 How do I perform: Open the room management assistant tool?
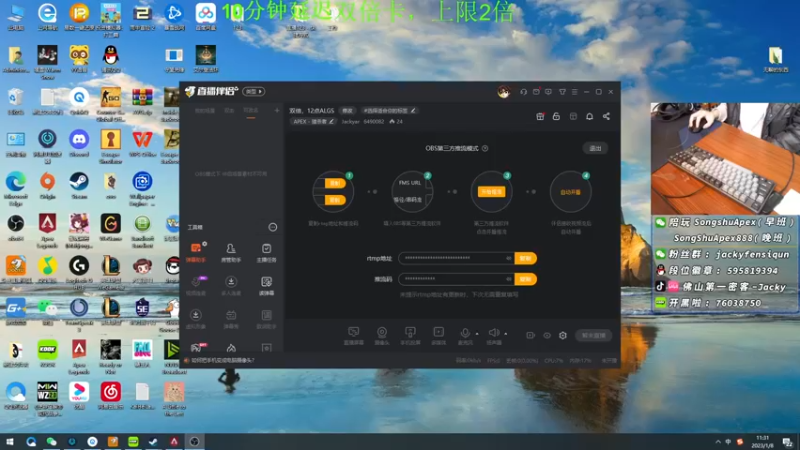(231, 252)
